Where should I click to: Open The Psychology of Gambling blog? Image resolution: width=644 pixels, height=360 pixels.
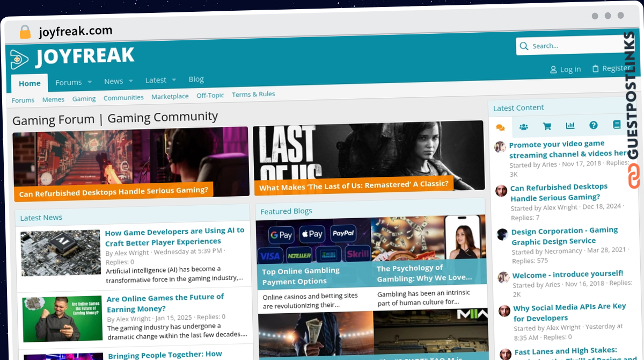coord(424,273)
